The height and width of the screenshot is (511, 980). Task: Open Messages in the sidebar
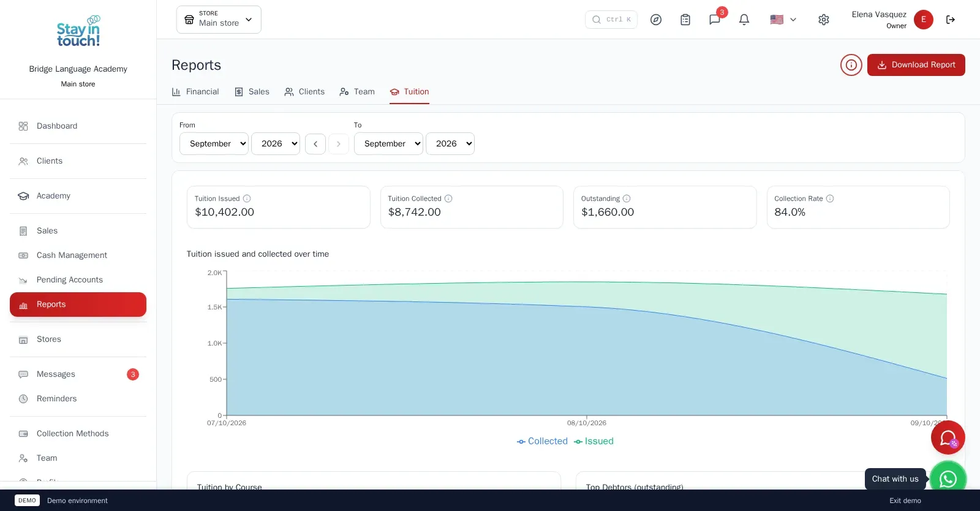point(78,374)
